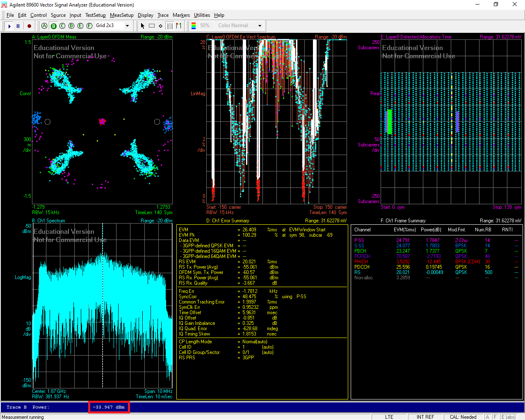The image size is (525, 420).
Task: Click the PDCCH row in Frame Summary
Action: pos(437,267)
